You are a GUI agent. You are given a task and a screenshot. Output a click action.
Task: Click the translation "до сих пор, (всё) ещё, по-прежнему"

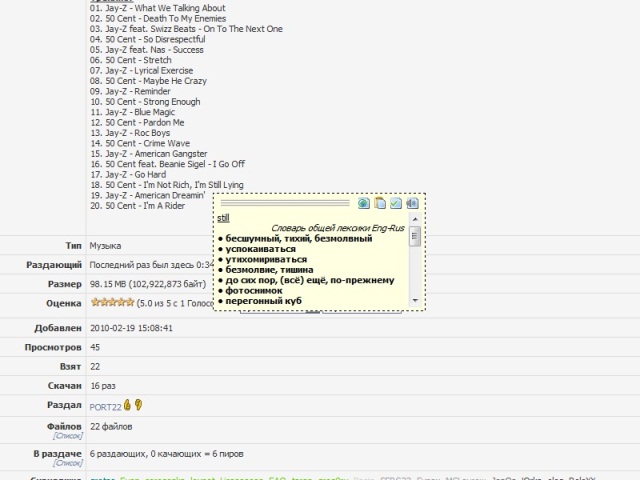tap(310, 280)
